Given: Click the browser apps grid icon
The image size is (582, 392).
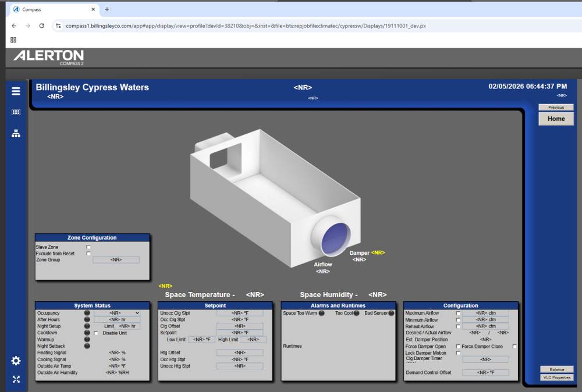Looking at the screenshot, I should tap(13, 40).
